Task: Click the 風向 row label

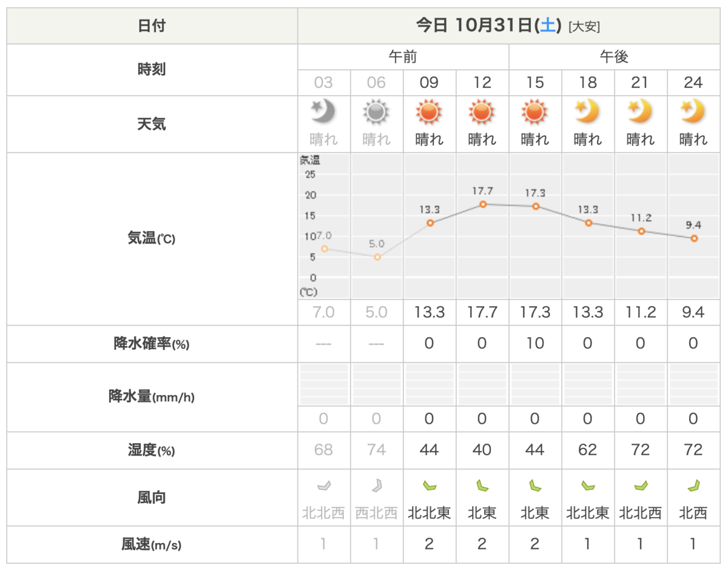Action: tap(152, 498)
